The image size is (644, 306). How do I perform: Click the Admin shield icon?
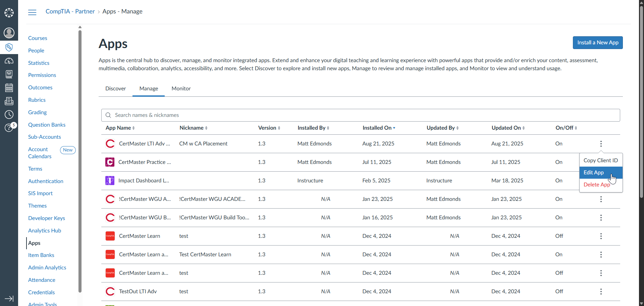coord(9,47)
